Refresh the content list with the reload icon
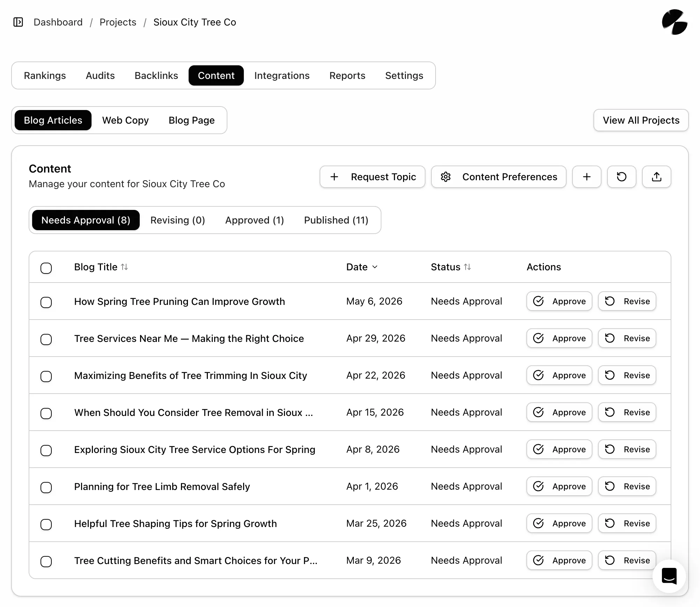Image resolution: width=700 pixels, height=607 pixels. [621, 177]
